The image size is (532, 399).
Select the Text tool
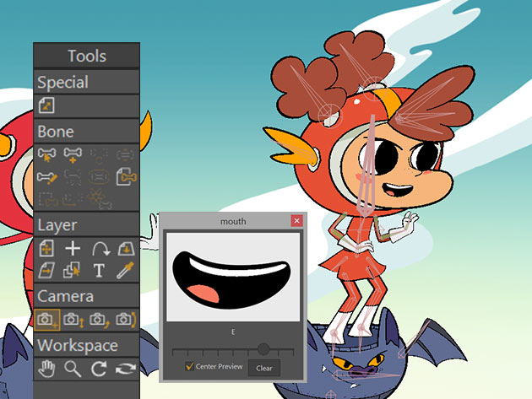point(99,271)
